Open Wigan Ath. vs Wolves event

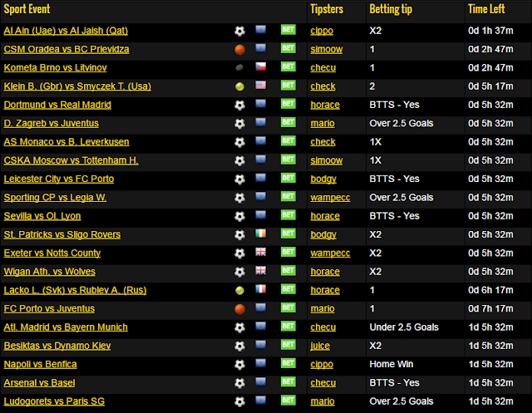tap(50, 272)
